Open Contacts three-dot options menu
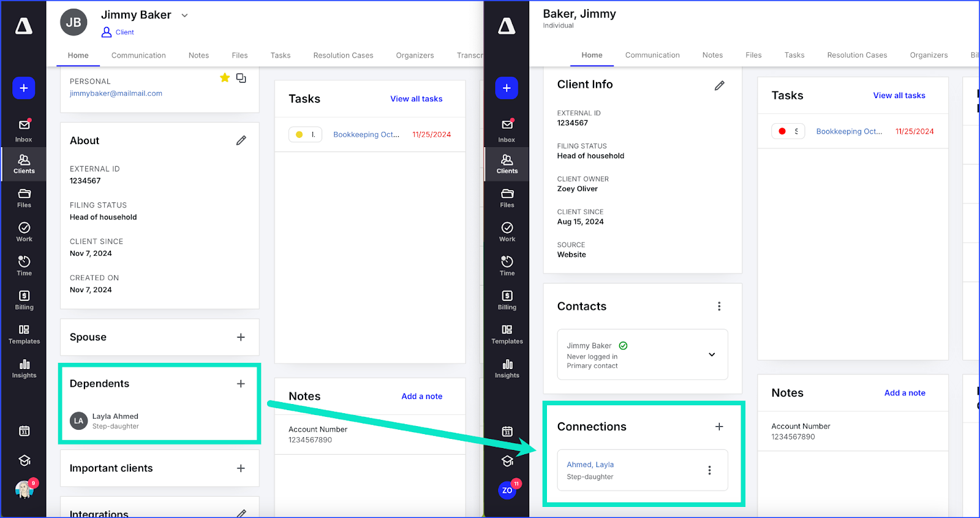 (719, 307)
